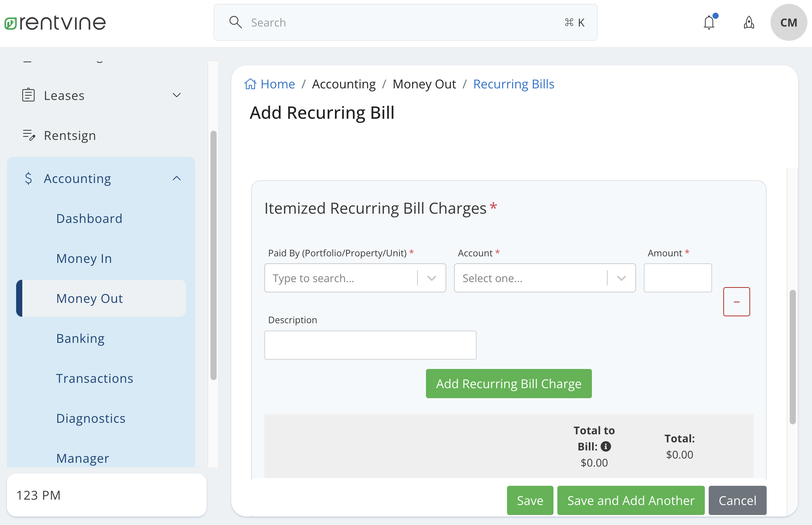This screenshot has width=812, height=525.
Task: Open Recurring Bills from the breadcrumb
Action: 514,83
